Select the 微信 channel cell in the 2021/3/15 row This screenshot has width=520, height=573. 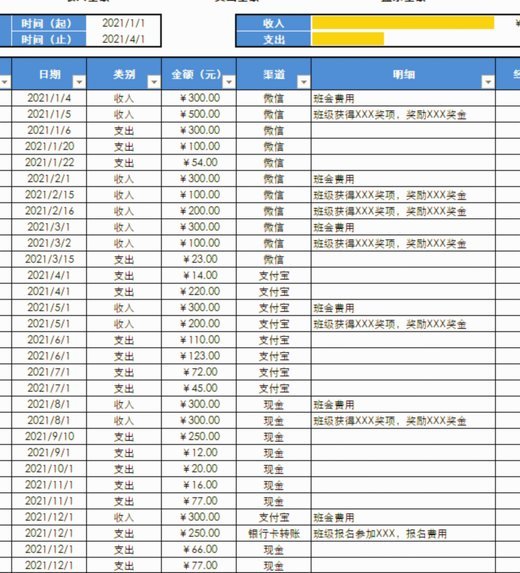click(x=274, y=259)
